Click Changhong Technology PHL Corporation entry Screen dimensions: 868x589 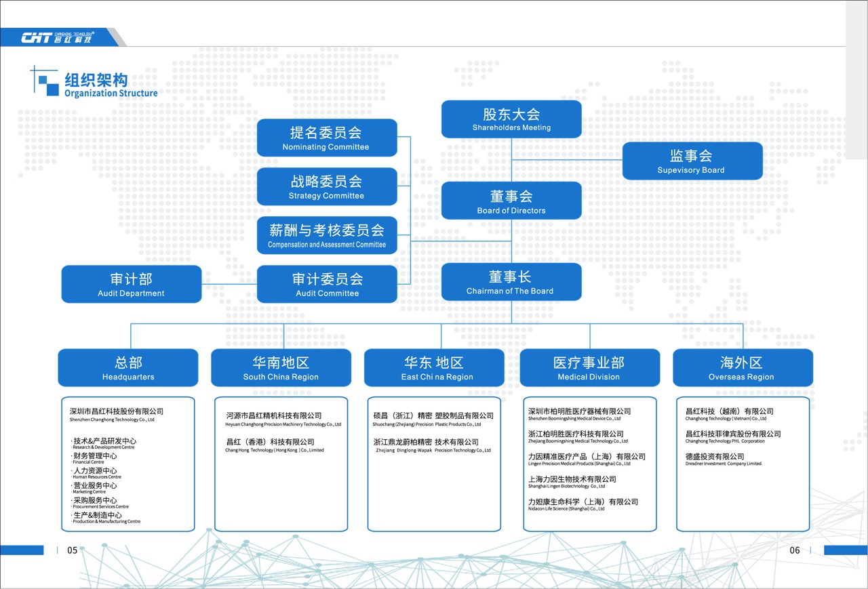click(x=733, y=437)
